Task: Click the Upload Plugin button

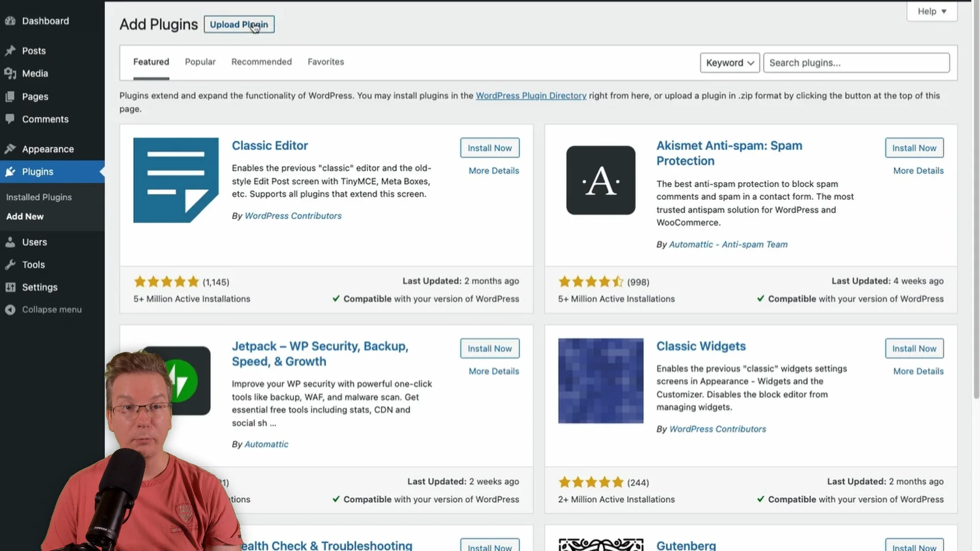Action: pyautogui.click(x=238, y=24)
